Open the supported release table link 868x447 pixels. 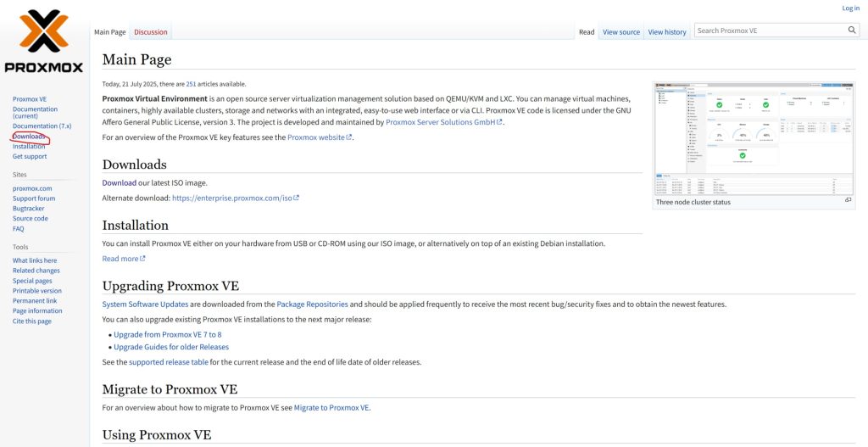[x=169, y=362]
